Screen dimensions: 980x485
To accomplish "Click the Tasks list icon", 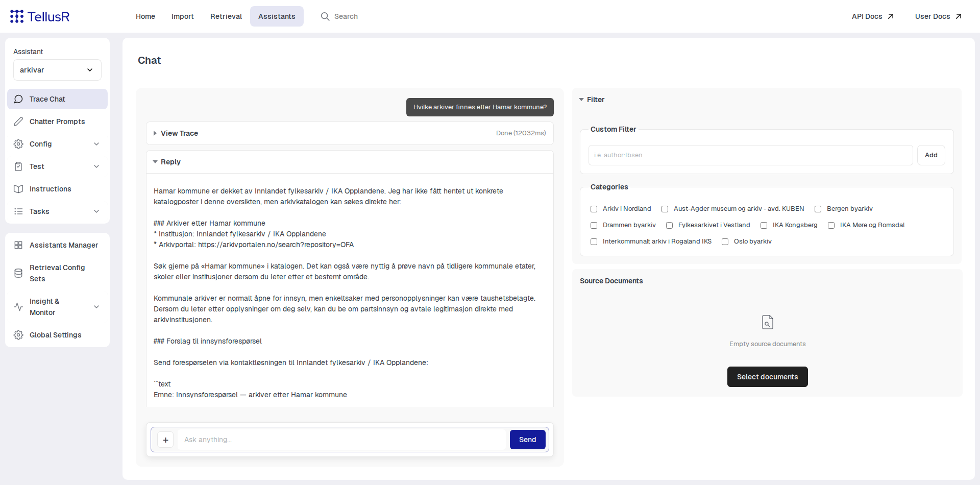I will pos(18,211).
